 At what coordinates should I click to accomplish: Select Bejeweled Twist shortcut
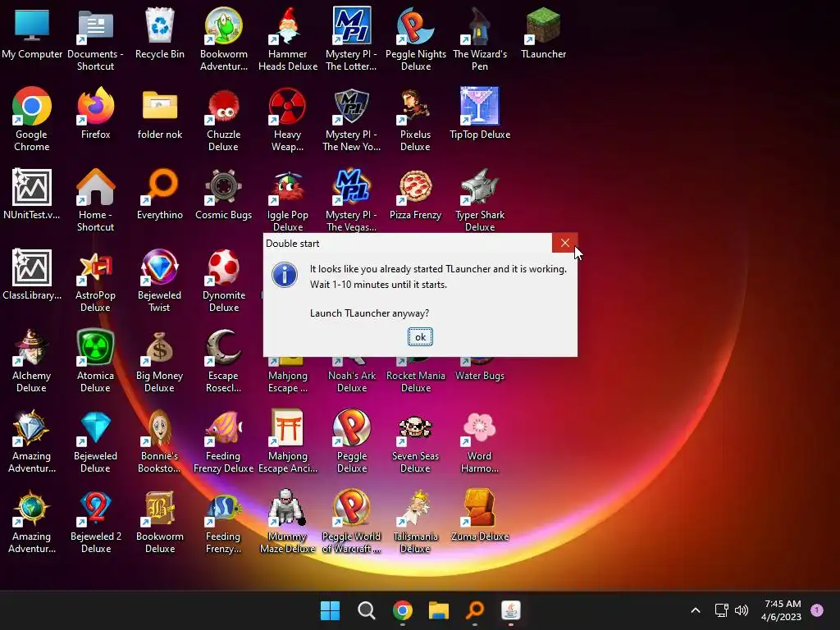tap(160, 281)
